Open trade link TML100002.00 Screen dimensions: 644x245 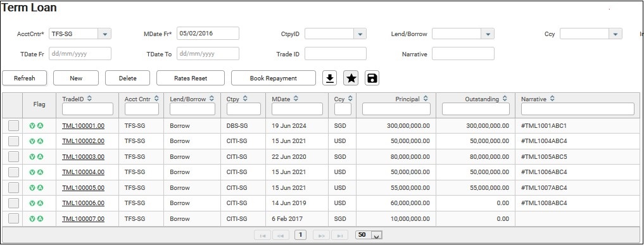[83, 141]
